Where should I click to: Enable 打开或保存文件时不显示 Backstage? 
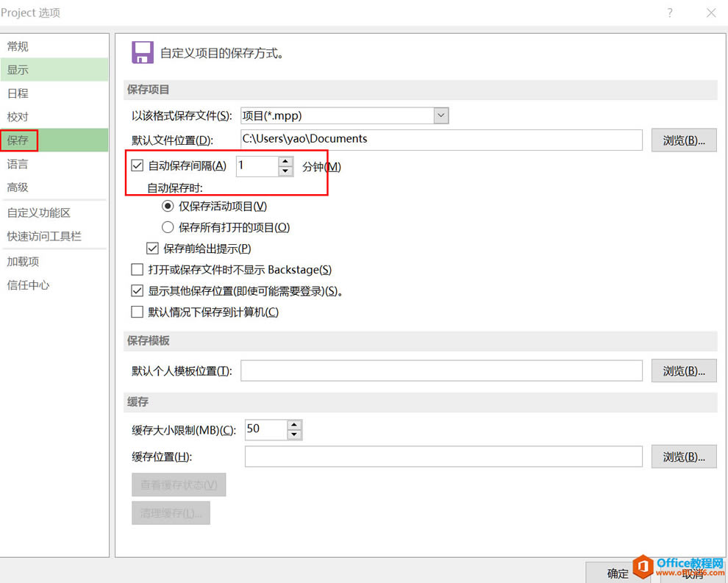coord(137,270)
